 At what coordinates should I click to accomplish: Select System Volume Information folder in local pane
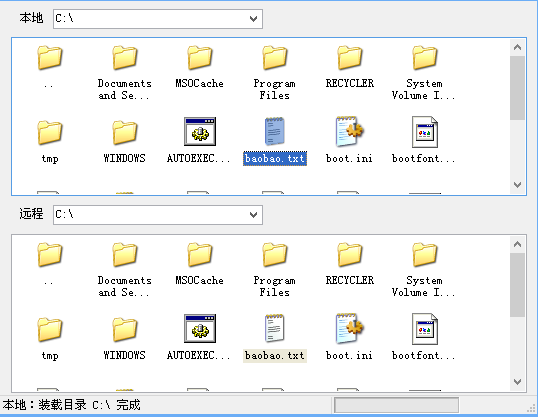pyautogui.click(x=424, y=58)
